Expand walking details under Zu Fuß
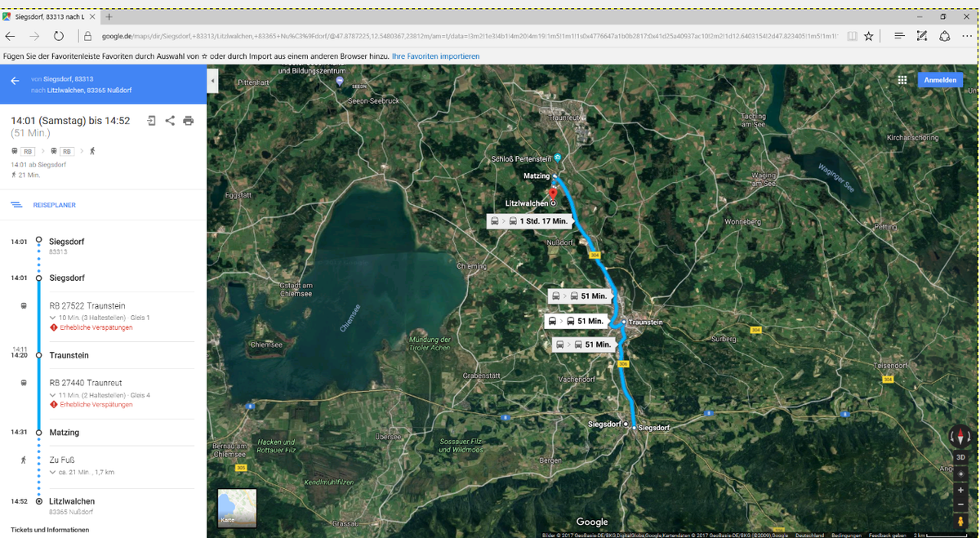The height and width of the screenshot is (538, 980). pyautogui.click(x=53, y=472)
